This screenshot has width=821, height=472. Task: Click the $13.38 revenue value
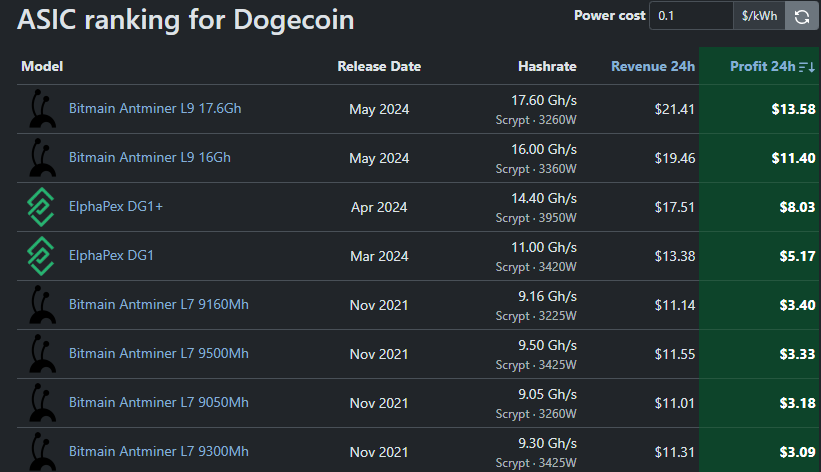tap(674, 256)
